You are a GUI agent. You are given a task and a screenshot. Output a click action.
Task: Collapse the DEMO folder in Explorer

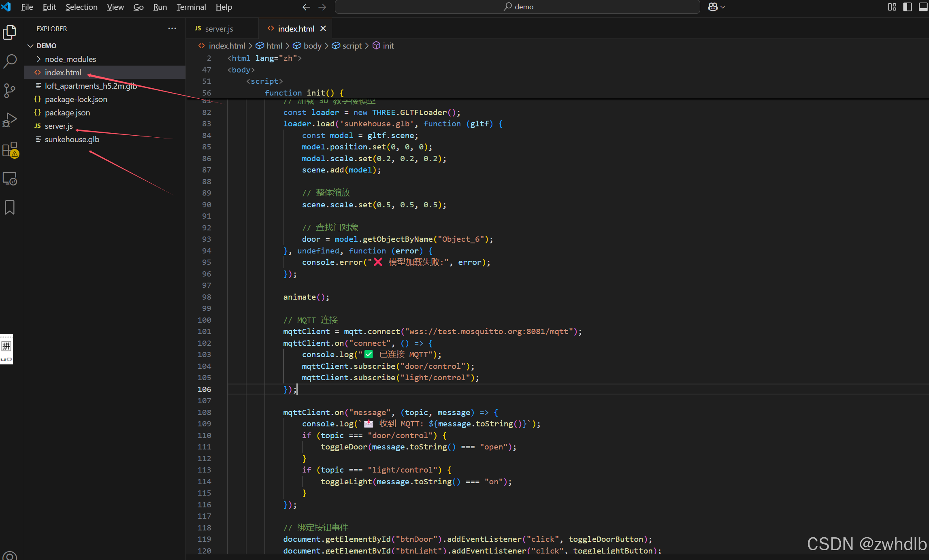point(31,45)
